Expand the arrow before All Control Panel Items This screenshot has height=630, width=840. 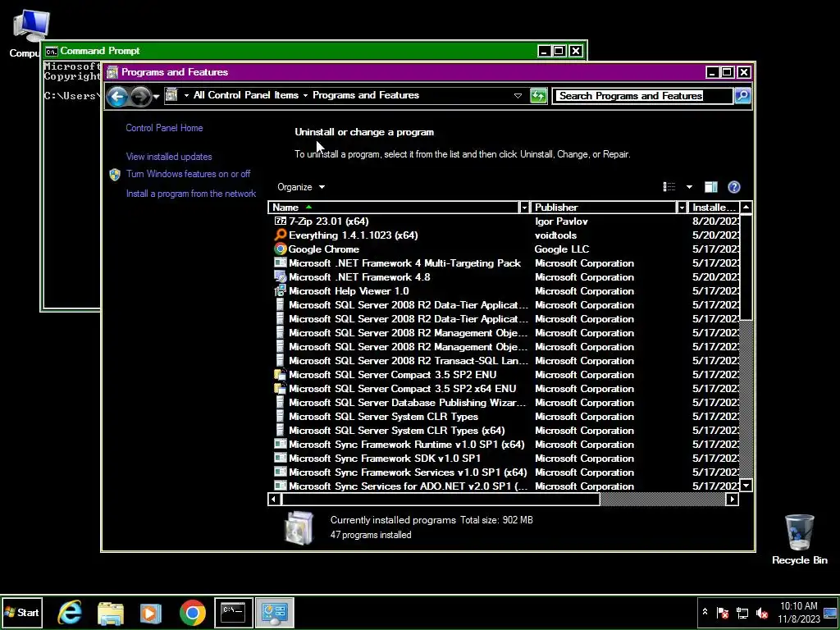click(x=186, y=95)
